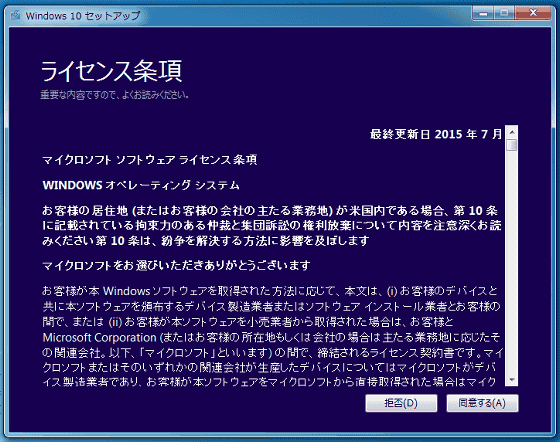The image size is (560, 442).
Task: Decline the license with 拒否(D)
Action: point(401,403)
